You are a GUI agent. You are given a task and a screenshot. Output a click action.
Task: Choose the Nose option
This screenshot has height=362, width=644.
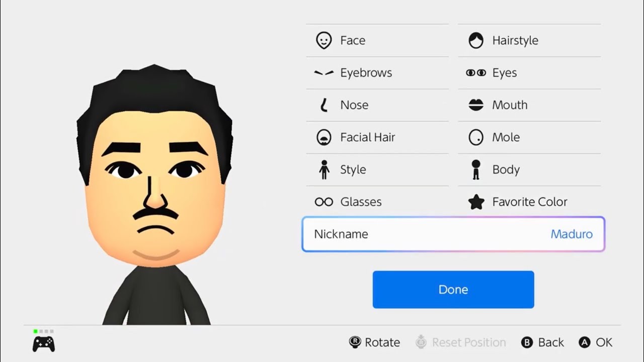pyautogui.click(x=377, y=105)
